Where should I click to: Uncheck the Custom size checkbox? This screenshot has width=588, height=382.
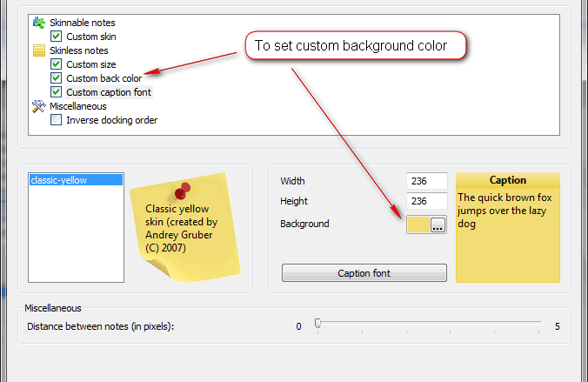[56, 64]
